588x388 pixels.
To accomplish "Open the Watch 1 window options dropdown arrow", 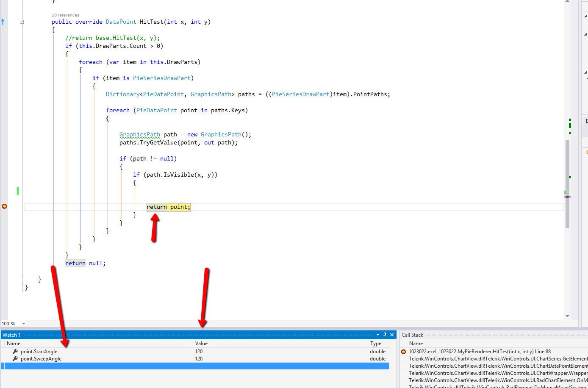I will point(378,335).
